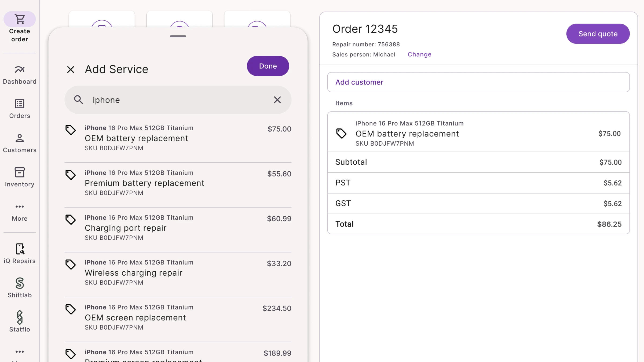Focus the service search field

(x=178, y=100)
